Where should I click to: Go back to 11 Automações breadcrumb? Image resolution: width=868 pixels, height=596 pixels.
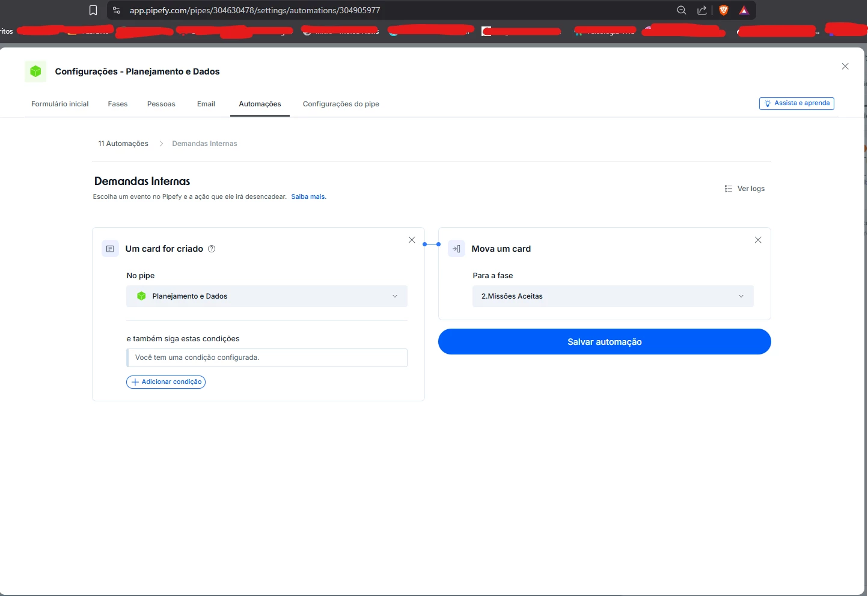tap(123, 144)
